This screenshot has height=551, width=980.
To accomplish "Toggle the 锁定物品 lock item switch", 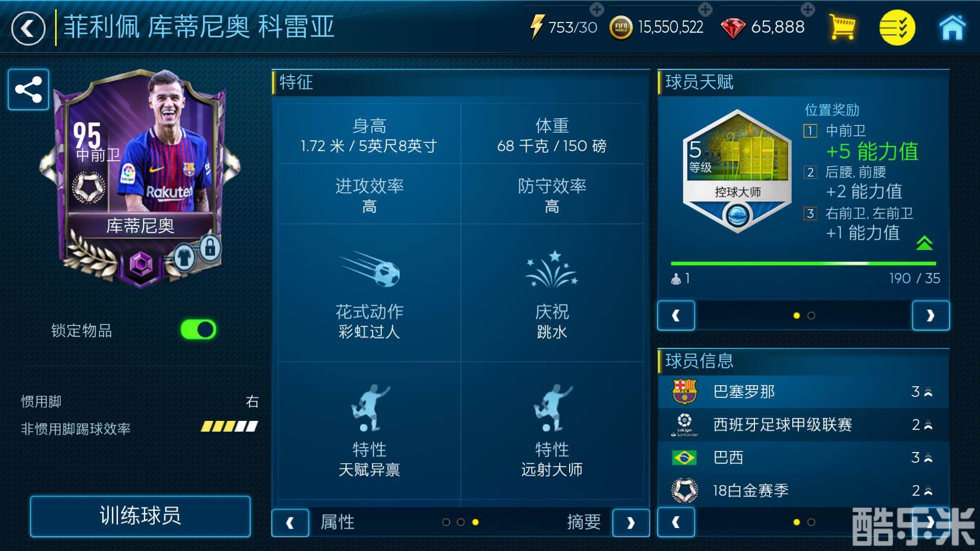I will [x=199, y=330].
